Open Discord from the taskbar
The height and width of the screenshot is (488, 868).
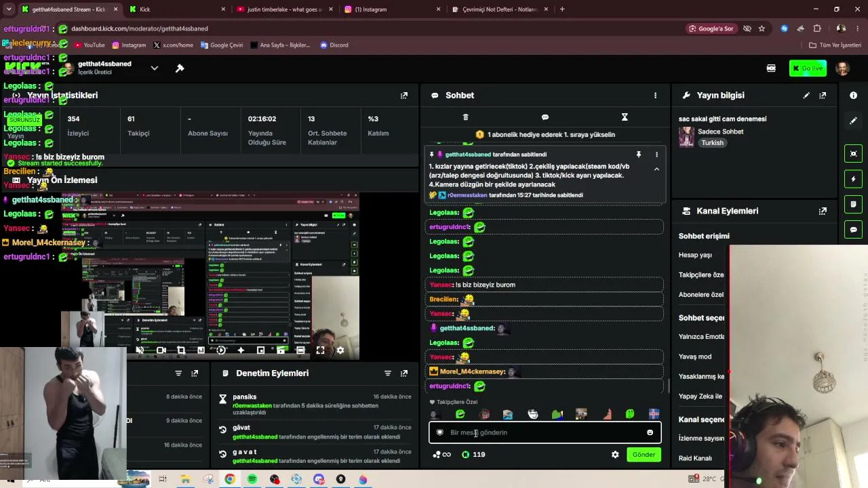pos(319,479)
